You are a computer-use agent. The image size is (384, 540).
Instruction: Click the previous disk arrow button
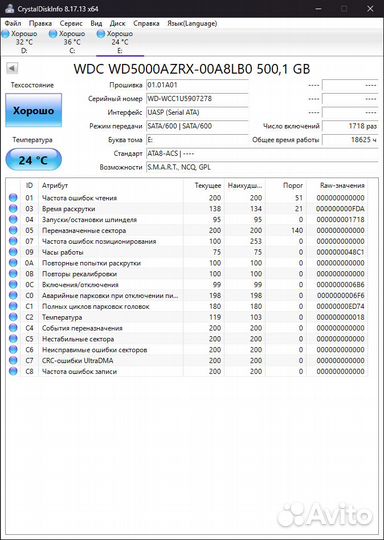[12, 68]
